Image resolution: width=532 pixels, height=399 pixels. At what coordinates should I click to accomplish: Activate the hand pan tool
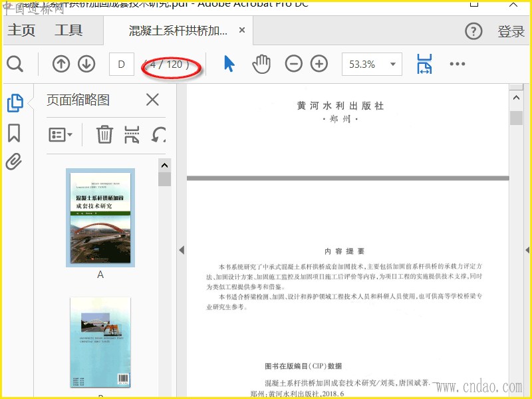point(261,64)
